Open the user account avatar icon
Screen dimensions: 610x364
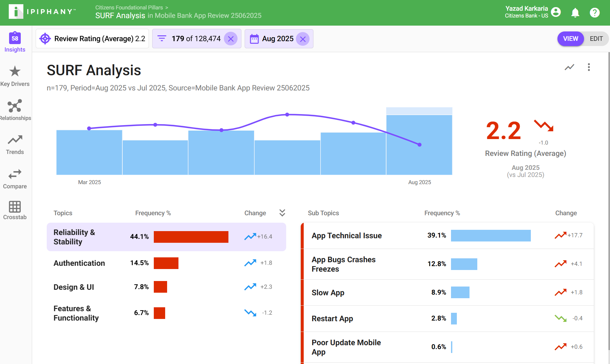click(x=556, y=12)
